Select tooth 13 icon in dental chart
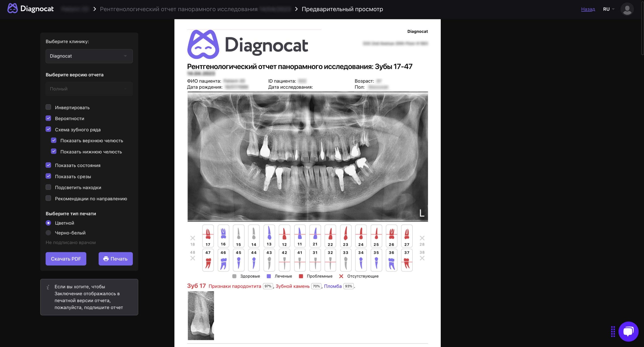Screen dimensions: 644x347 [x=269, y=236]
